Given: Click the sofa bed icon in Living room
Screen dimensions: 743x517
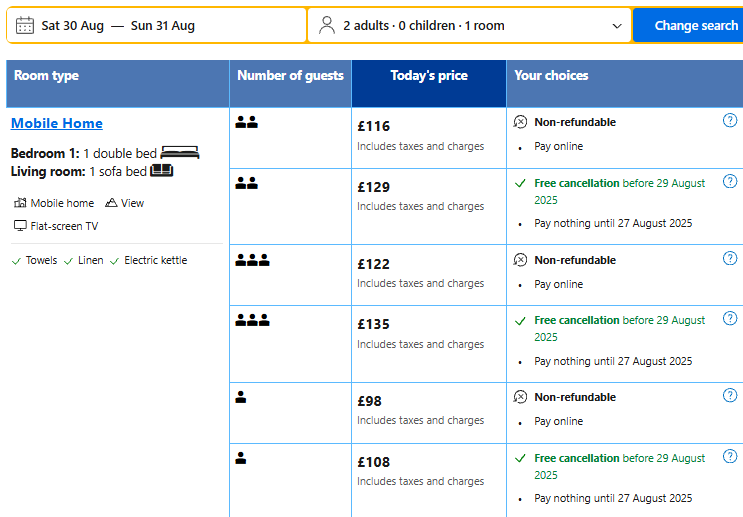Looking at the screenshot, I should tap(162, 171).
